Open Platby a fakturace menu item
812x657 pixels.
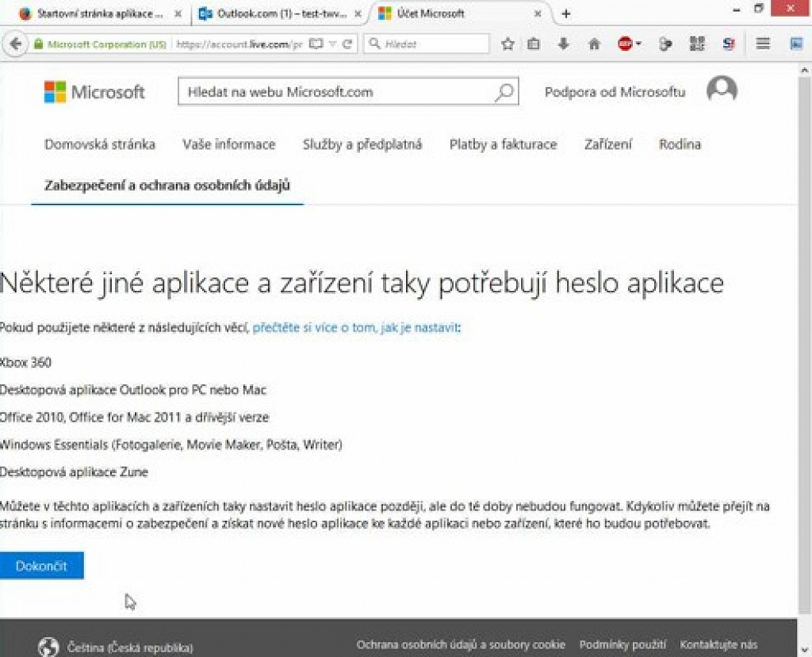coord(504,144)
